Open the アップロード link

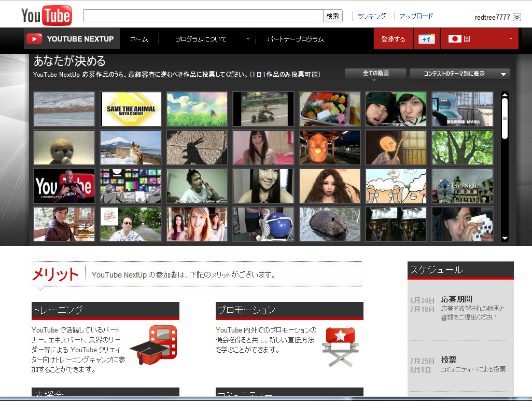[x=416, y=16]
